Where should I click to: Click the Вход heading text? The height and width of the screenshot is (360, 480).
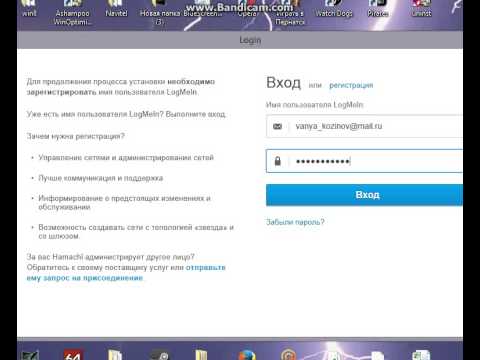click(283, 83)
